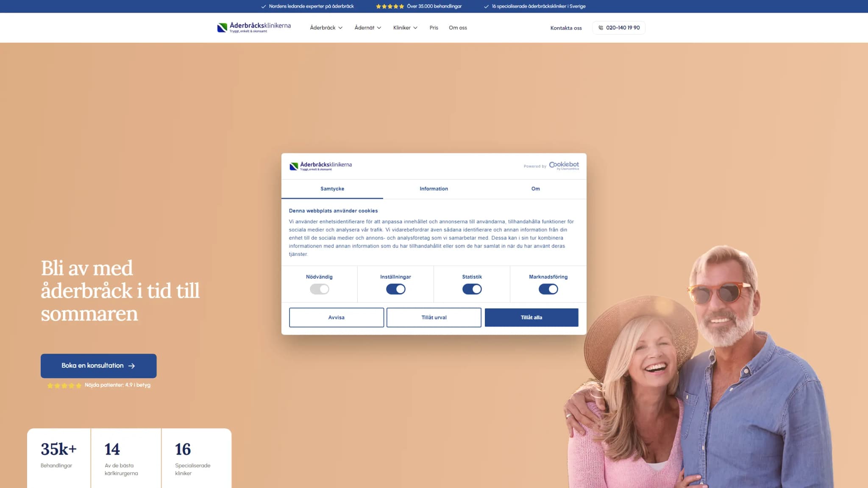Viewport: 868px width, 488px height.
Task: Switch to the Information tab
Action: pyautogui.click(x=434, y=189)
